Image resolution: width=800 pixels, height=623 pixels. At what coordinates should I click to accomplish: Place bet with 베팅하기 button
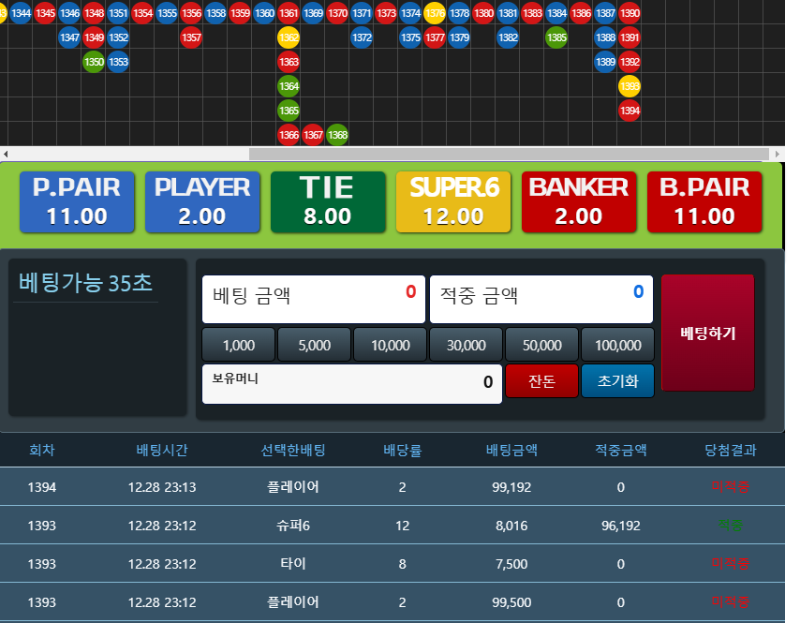(x=708, y=333)
